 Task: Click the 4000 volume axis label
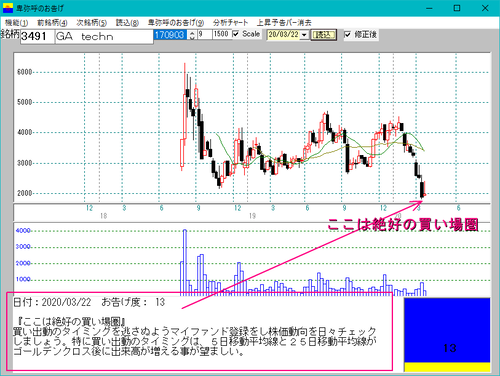[23, 231]
